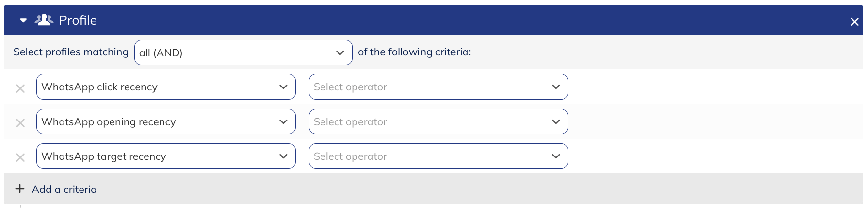Remove the WhatsApp opening recency criteria row
The width and height of the screenshot is (868, 208).
click(x=20, y=123)
